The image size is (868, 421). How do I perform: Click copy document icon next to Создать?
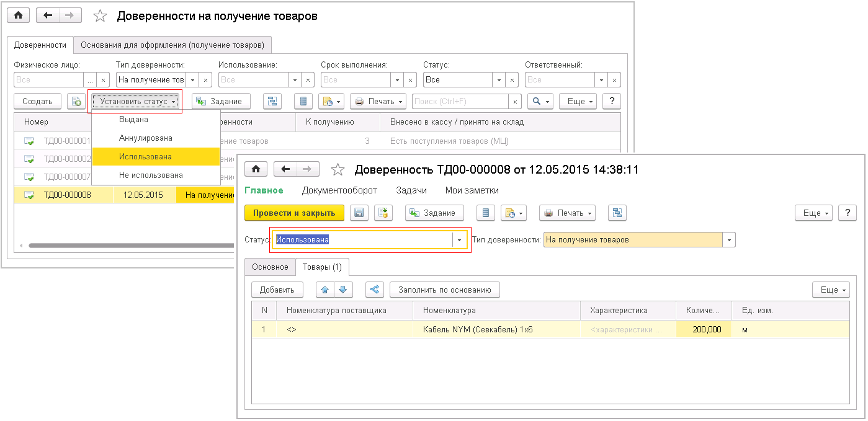pos(76,101)
